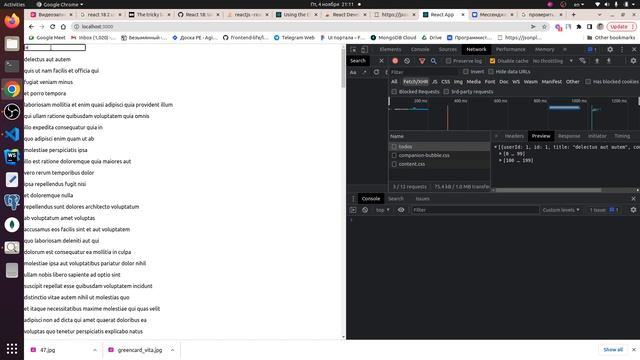
Task: Open the Headers tab of the request
Action: click(x=514, y=136)
